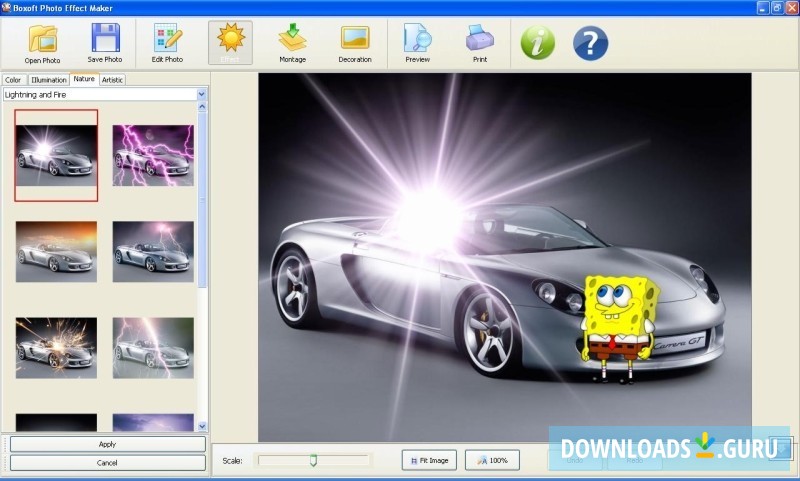
Task: Switch to the Artistic tab
Action: (112, 80)
